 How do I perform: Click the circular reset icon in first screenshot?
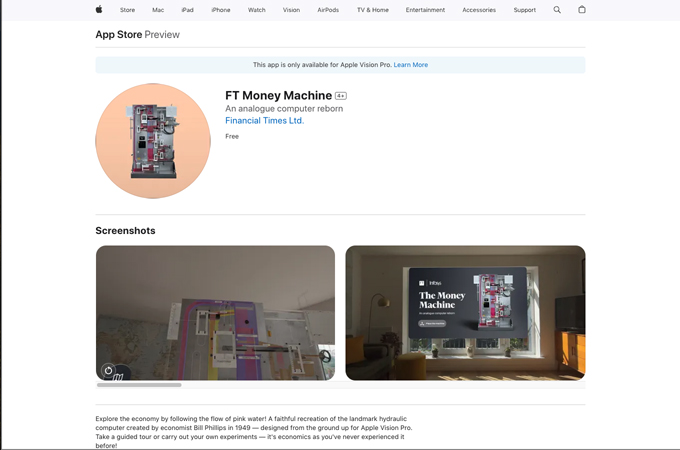pyautogui.click(x=108, y=370)
